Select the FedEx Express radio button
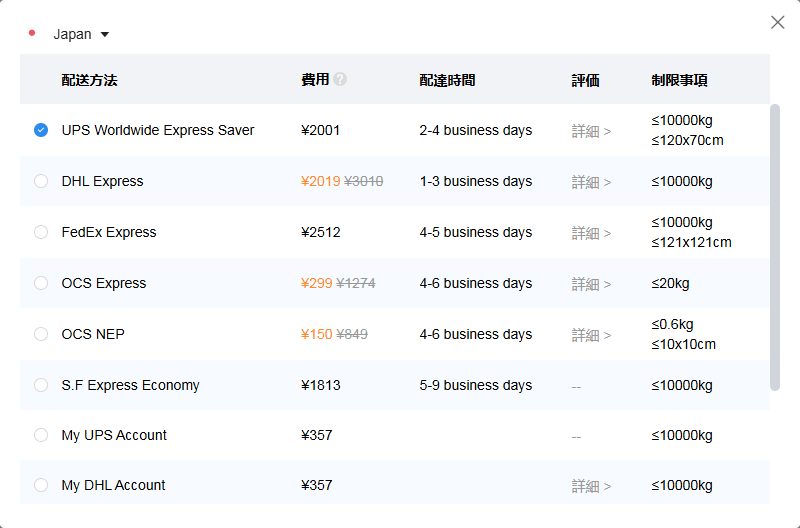Image resolution: width=800 pixels, height=528 pixels. point(41,232)
